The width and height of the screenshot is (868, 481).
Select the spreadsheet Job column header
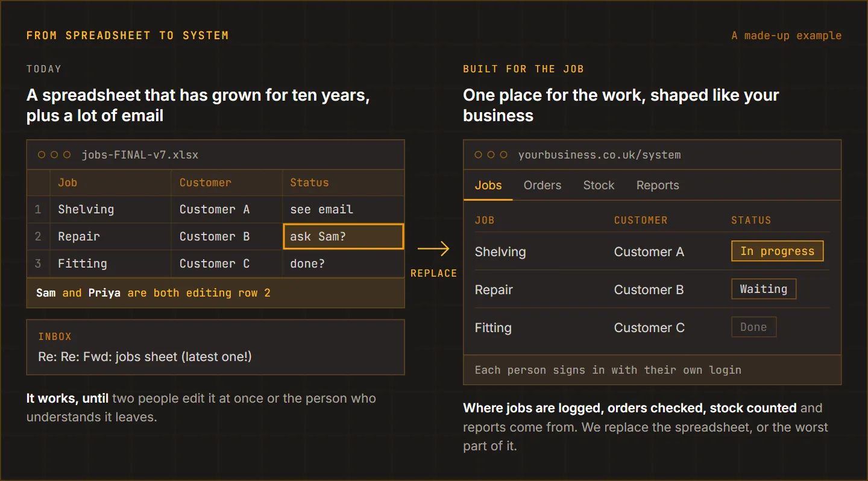tap(111, 183)
